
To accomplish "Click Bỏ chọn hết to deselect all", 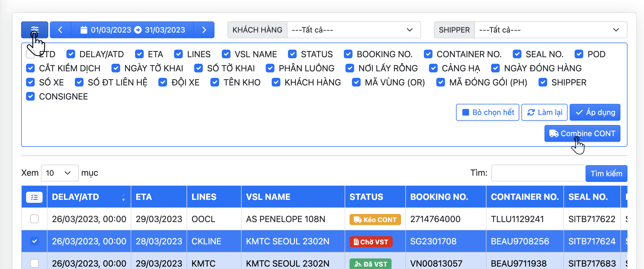I will pos(487,112).
